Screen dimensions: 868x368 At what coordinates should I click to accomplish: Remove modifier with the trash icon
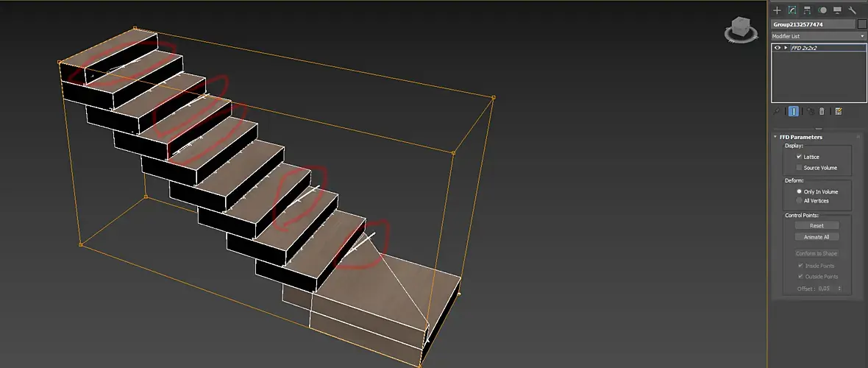coord(822,111)
